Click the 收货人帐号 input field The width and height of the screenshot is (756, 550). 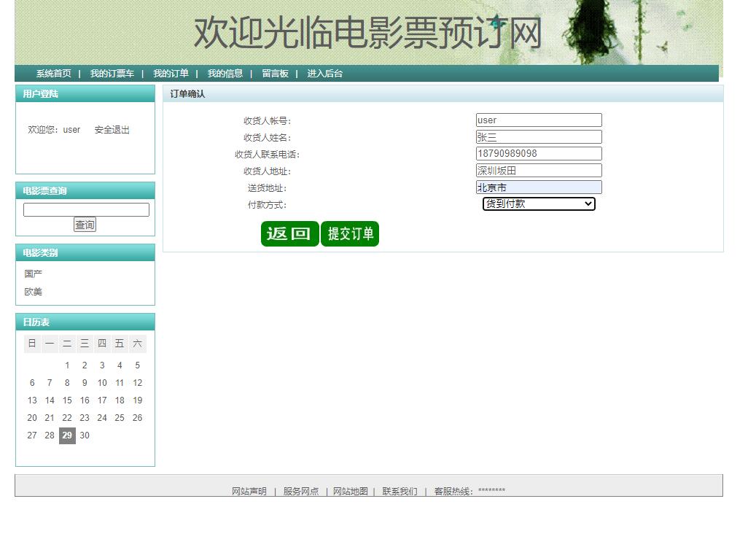(538, 120)
